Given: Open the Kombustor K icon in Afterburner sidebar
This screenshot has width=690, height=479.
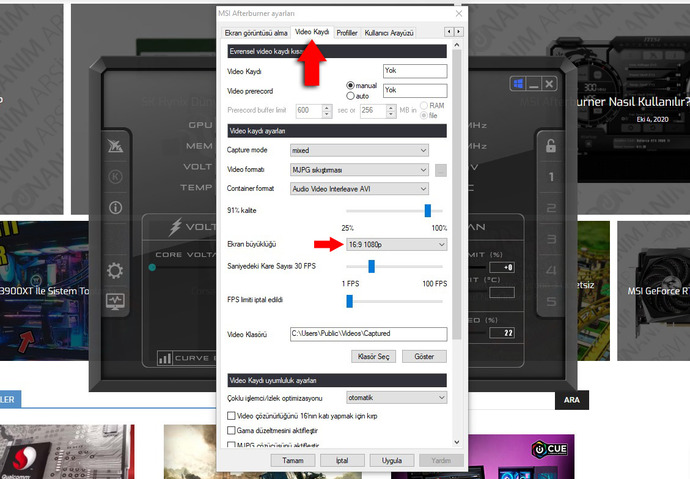Looking at the screenshot, I should [115, 177].
